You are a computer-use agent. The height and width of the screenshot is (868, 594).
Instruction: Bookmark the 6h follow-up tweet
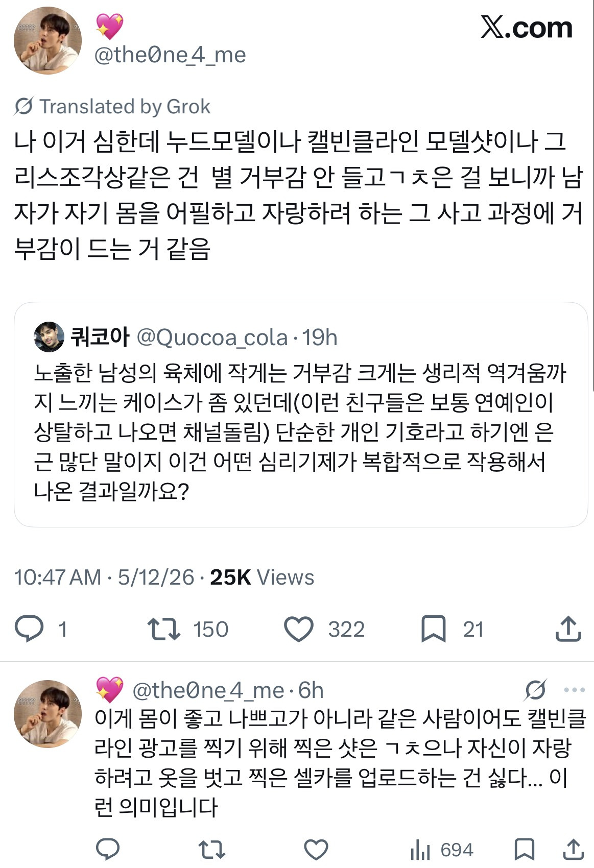525,850
